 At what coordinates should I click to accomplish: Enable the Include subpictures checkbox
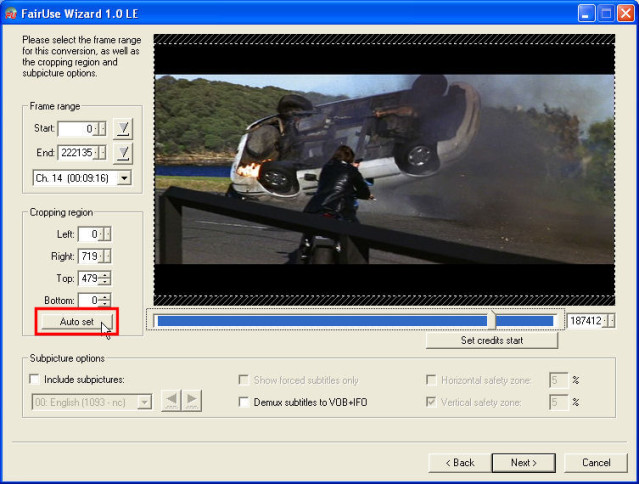[x=36, y=380]
